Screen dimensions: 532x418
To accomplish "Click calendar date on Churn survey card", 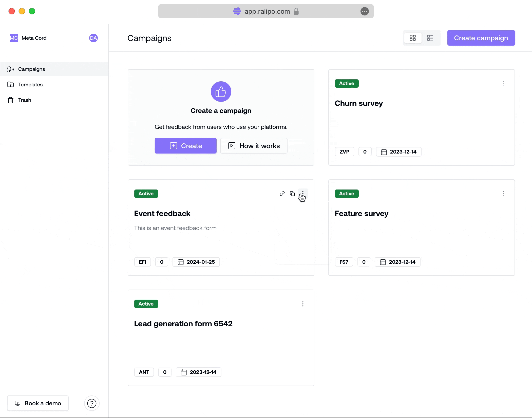I will (x=398, y=152).
